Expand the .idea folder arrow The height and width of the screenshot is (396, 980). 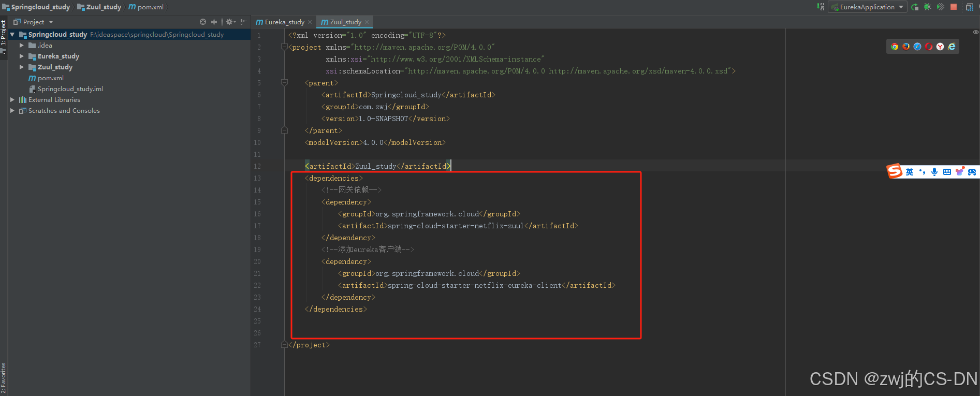[22, 46]
